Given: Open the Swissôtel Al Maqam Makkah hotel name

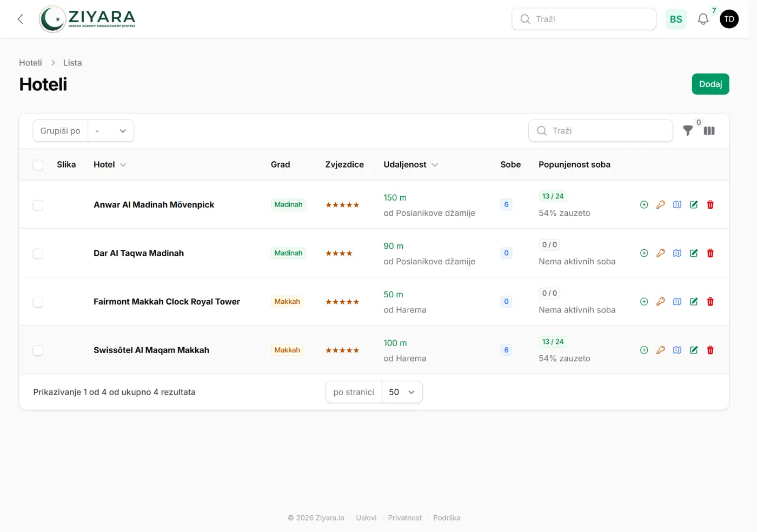Looking at the screenshot, I should (151, 350).
